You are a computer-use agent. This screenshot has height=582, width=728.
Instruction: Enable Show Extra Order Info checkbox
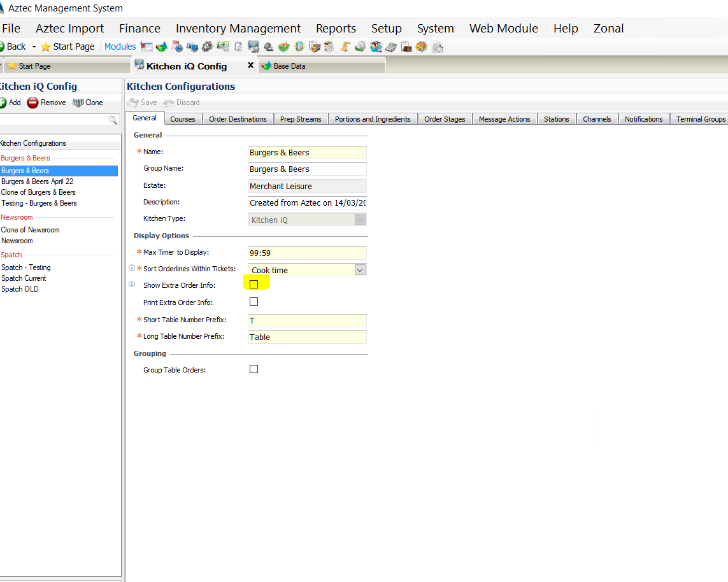(253, 285)
